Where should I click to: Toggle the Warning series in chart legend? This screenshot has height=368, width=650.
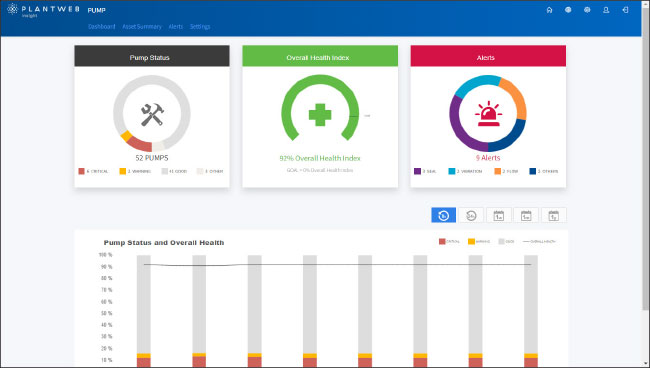tap(479, 241)
